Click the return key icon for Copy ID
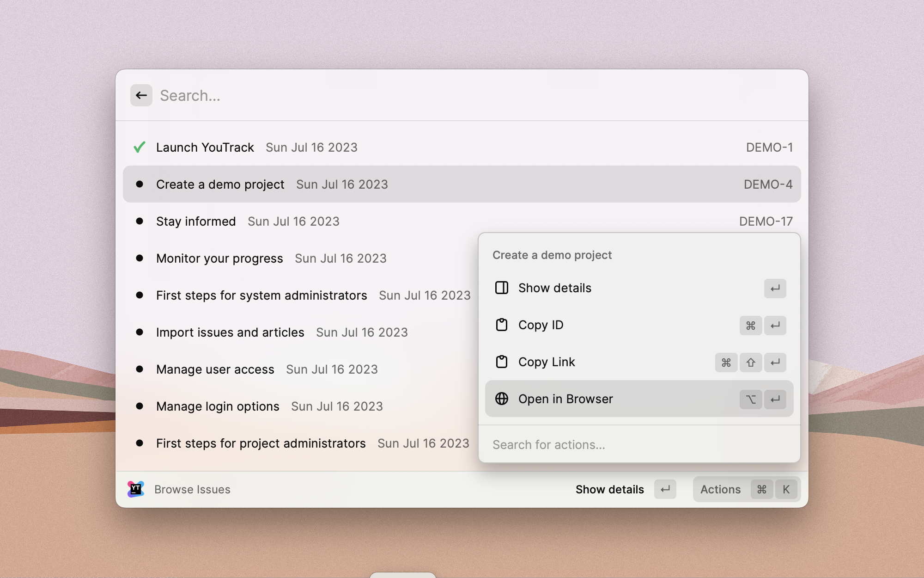 (775, 325)
